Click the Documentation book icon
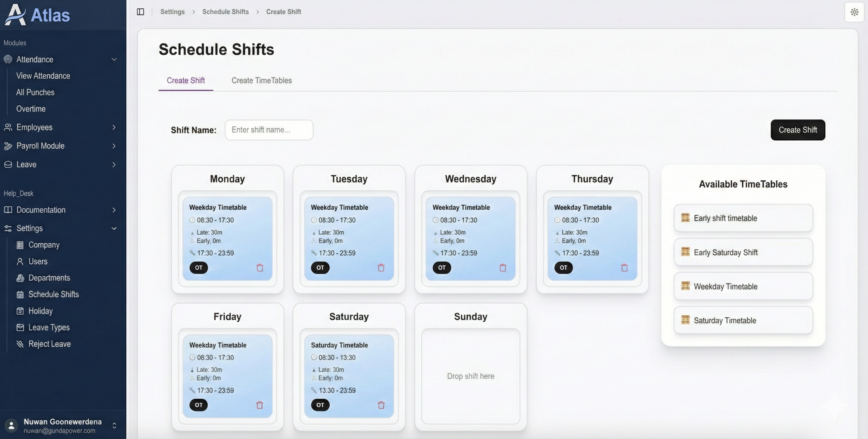The width and height of the screenshot is (868, 439). (x=8, y=210)
